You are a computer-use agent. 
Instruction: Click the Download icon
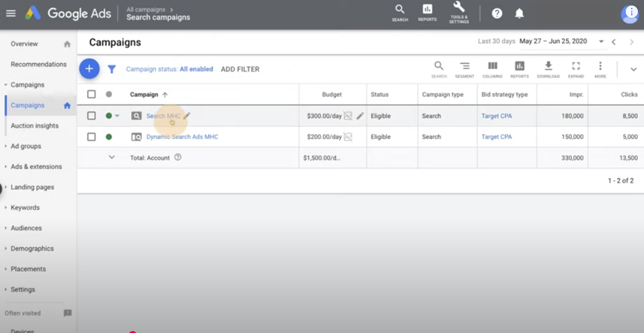click(x=549, y=69)
